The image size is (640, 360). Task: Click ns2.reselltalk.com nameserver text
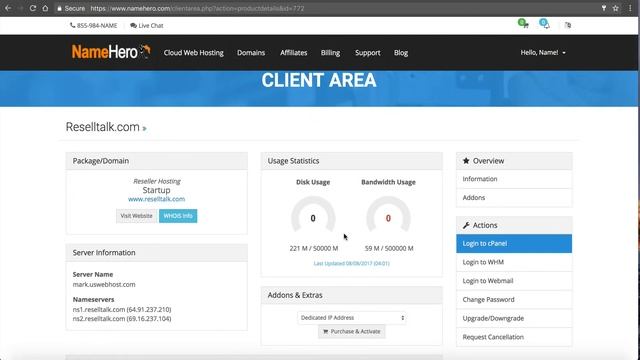(x=122, y=319)
